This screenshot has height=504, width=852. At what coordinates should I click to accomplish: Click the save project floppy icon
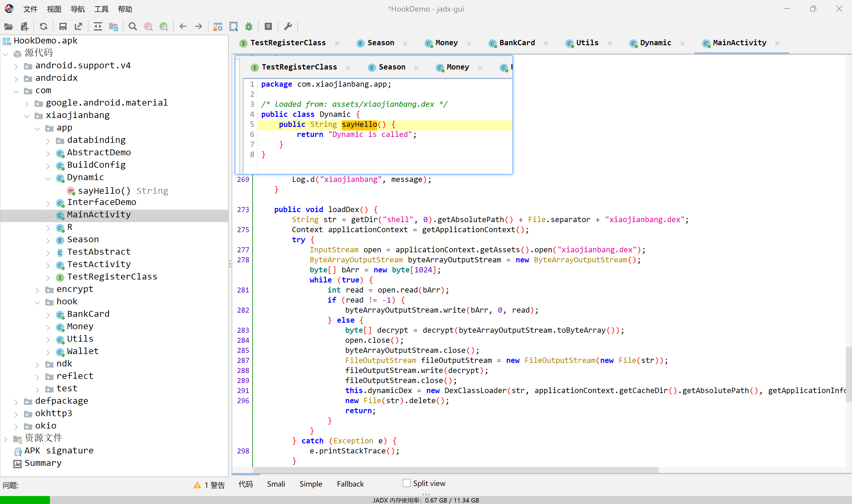pos(63,27)
